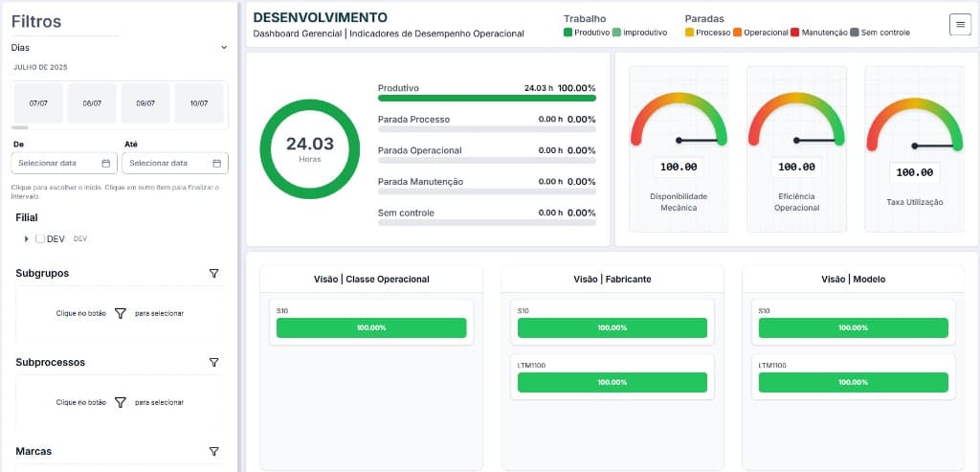Open the Subgrupos filter icon in header
Image resolution: width=980 pixels, height=472 pixels.
coord(213,273)
